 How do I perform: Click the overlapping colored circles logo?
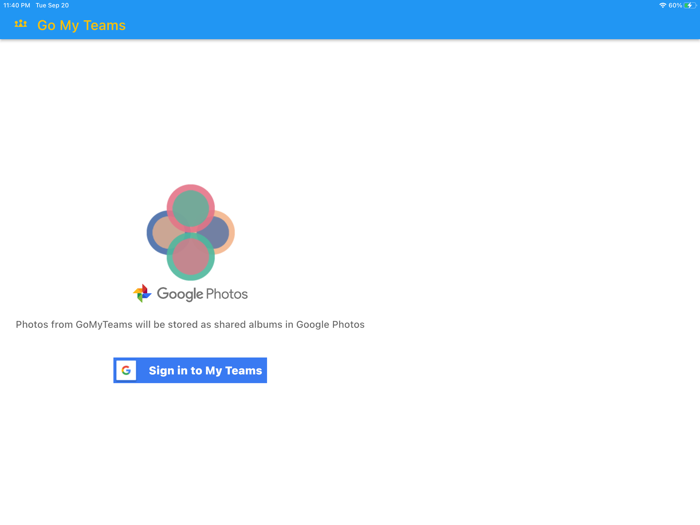tap(191, 232)
